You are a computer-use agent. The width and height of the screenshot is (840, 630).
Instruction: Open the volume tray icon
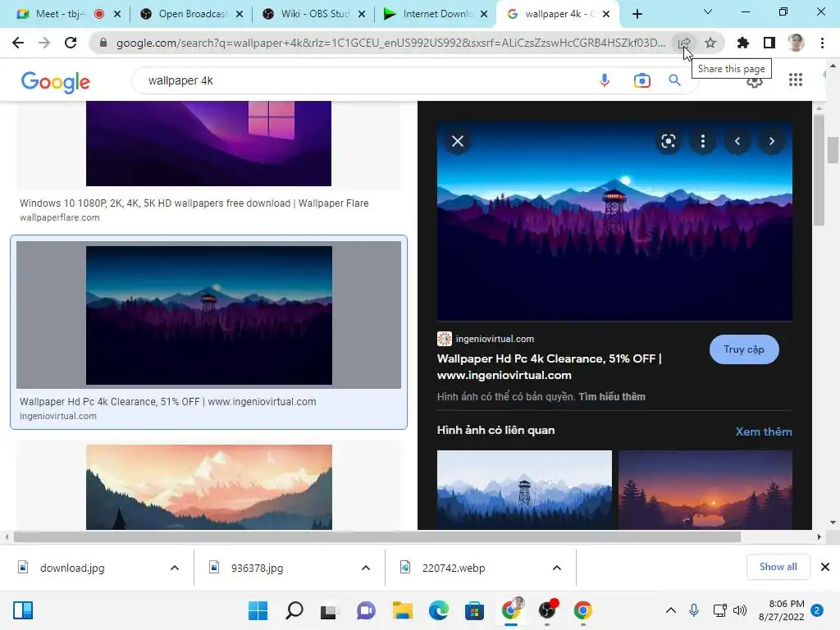click(x=740, y=610)
